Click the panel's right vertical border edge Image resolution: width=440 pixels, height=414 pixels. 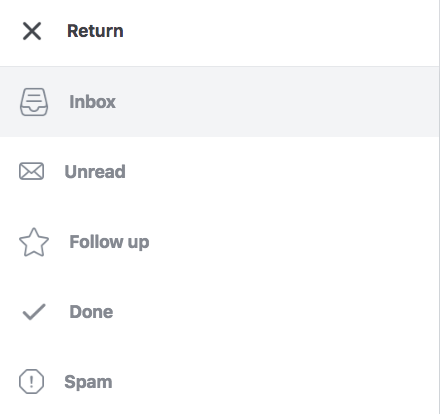coord(439,207)
